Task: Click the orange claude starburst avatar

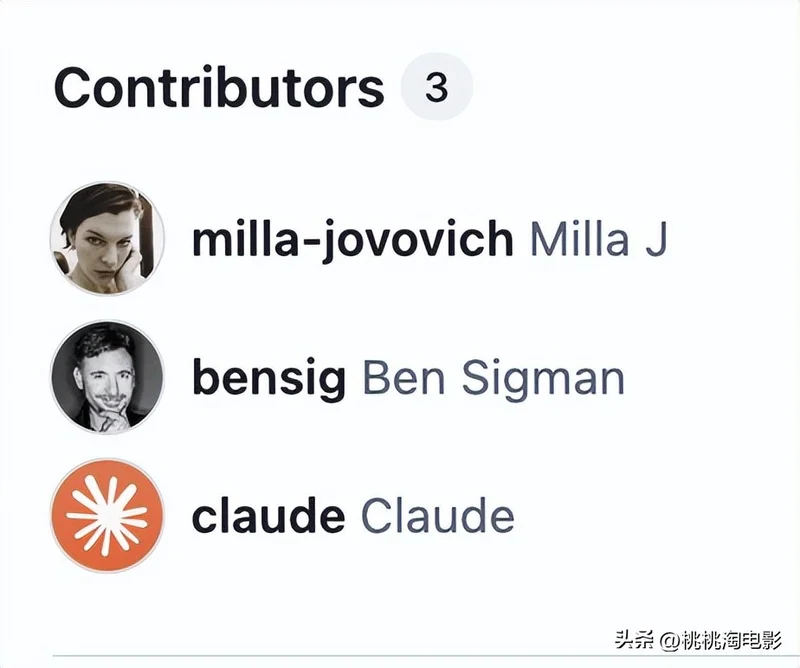Action: pos(107,516)
